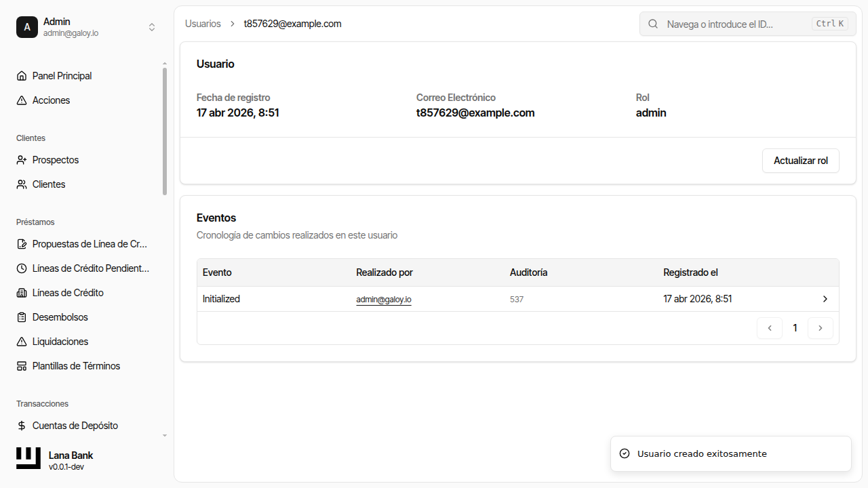Expand the Initialized event row chevron
This screenshot has width=868, height=488.
[825, 299]
